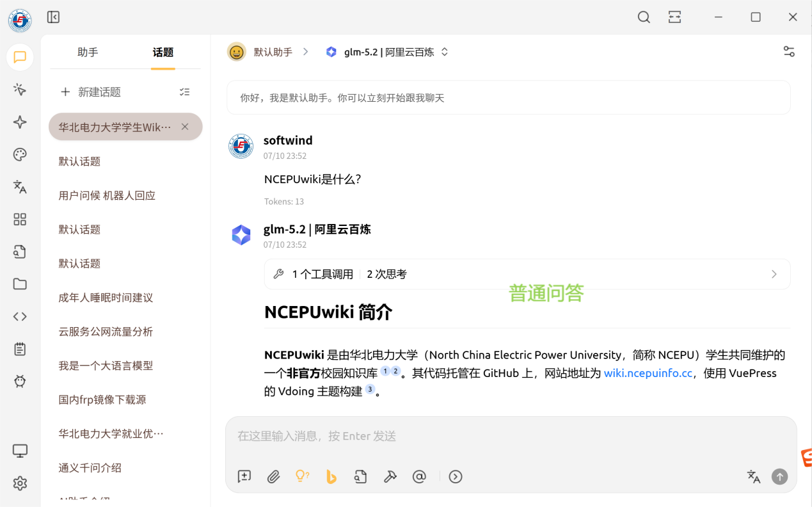Open the user avatar in top-left corner
The width and height of the screenshot is (812, 507).
click(x=20, y=20)
